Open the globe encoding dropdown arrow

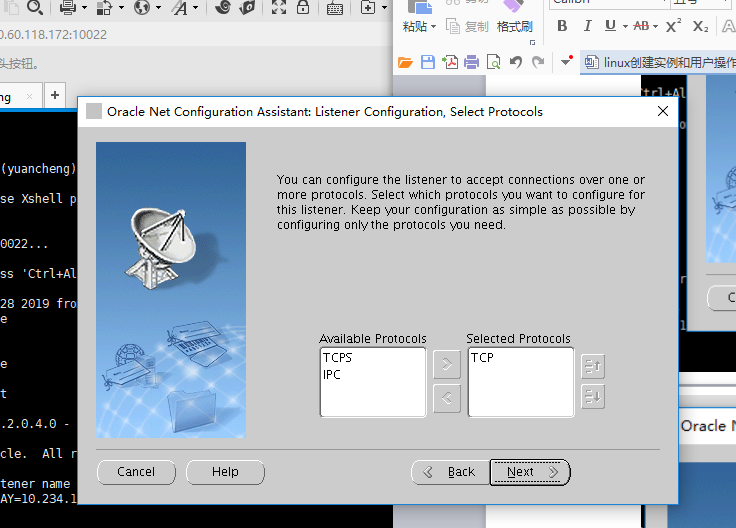coord(158,8)
